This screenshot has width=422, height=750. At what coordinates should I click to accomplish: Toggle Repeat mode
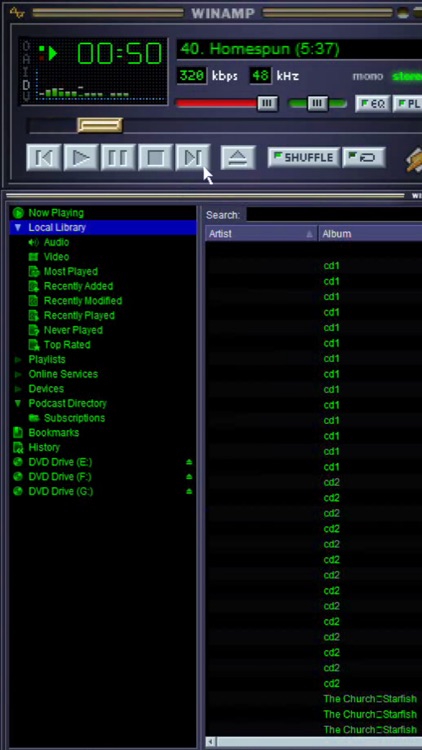[x=364, y=158]
